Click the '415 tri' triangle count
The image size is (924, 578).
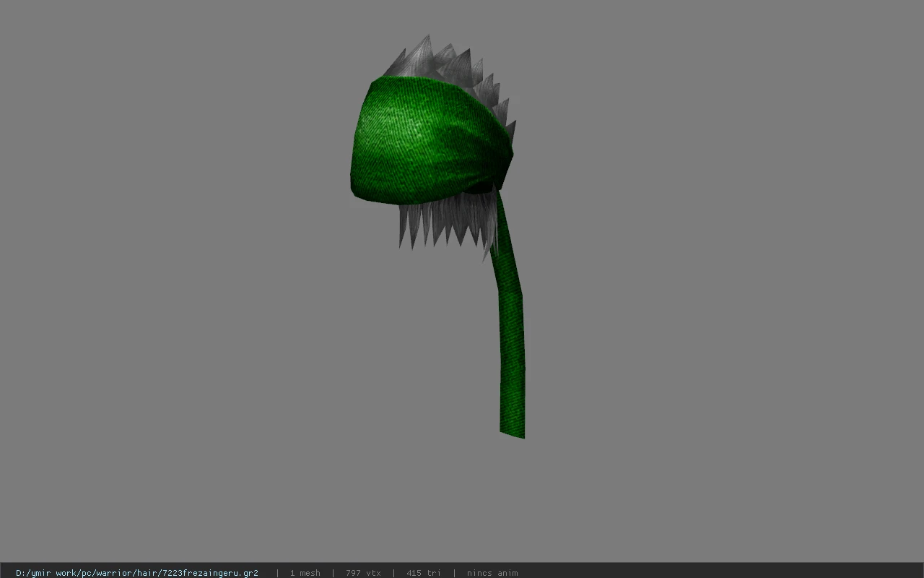coord(424,573)
